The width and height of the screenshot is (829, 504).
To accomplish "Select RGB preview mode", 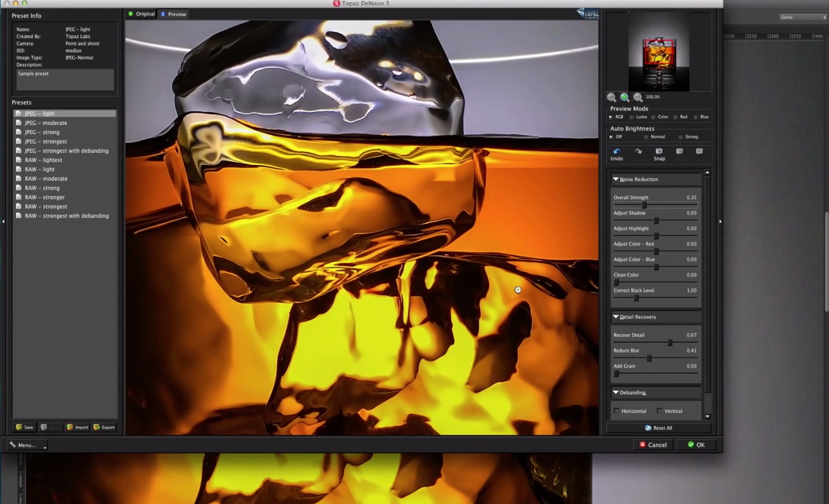I will 611,117.
